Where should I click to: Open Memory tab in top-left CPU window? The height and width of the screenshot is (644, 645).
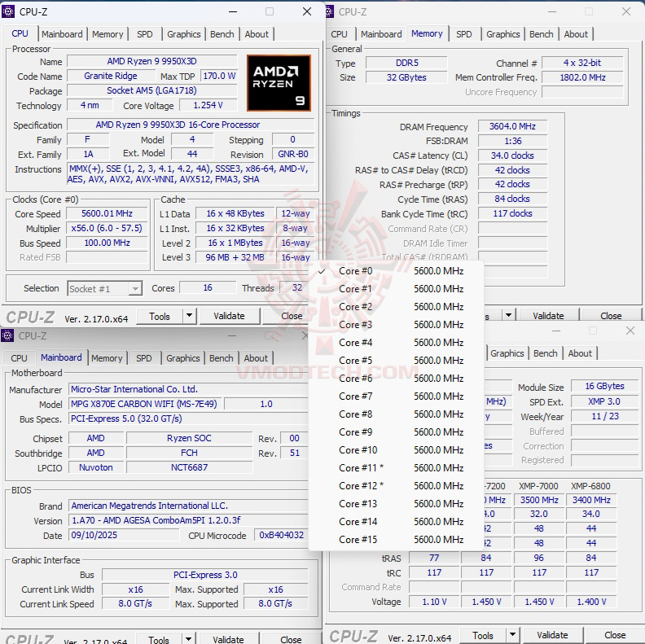[107, 34]
